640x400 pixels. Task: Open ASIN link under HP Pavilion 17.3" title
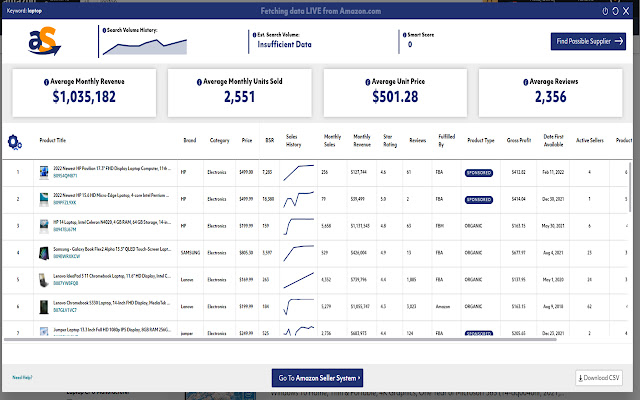click(65, 176)
